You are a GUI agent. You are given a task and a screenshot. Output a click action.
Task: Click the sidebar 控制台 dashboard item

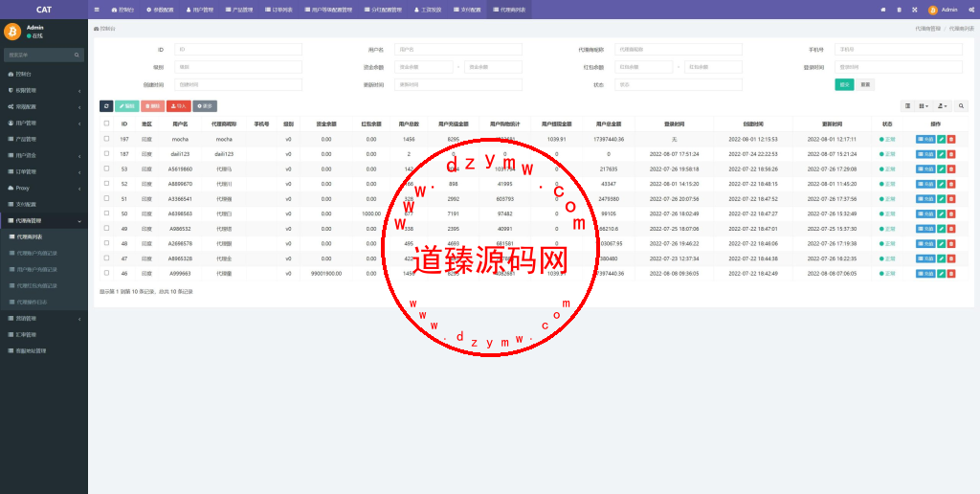click(44, 74)
